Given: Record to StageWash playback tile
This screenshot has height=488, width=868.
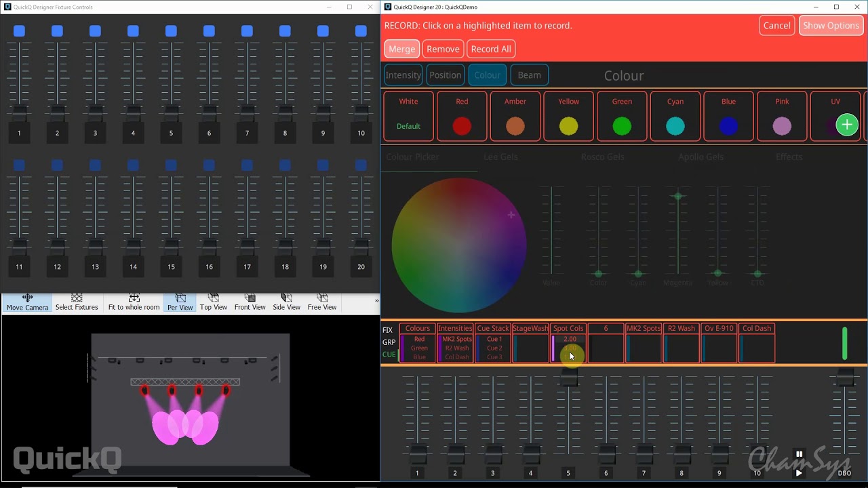Looking at the screenshot, I should [x=530, y=343].
